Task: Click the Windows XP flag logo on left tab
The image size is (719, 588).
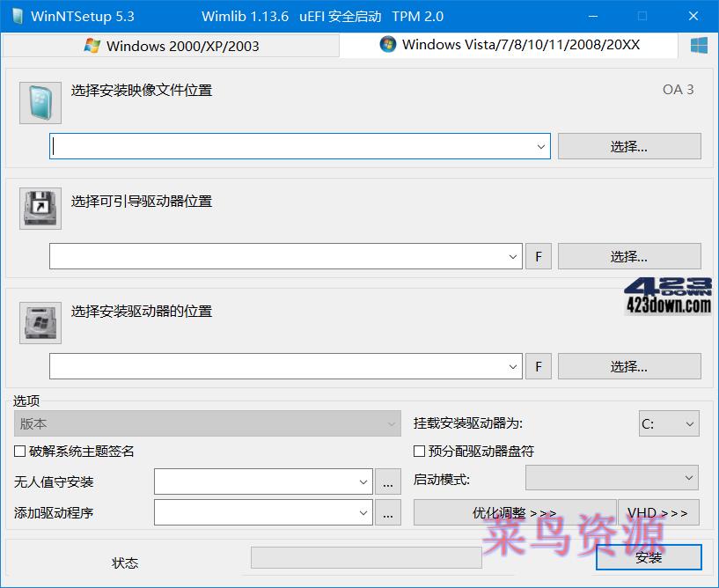Action: click(x=92, y=45)
